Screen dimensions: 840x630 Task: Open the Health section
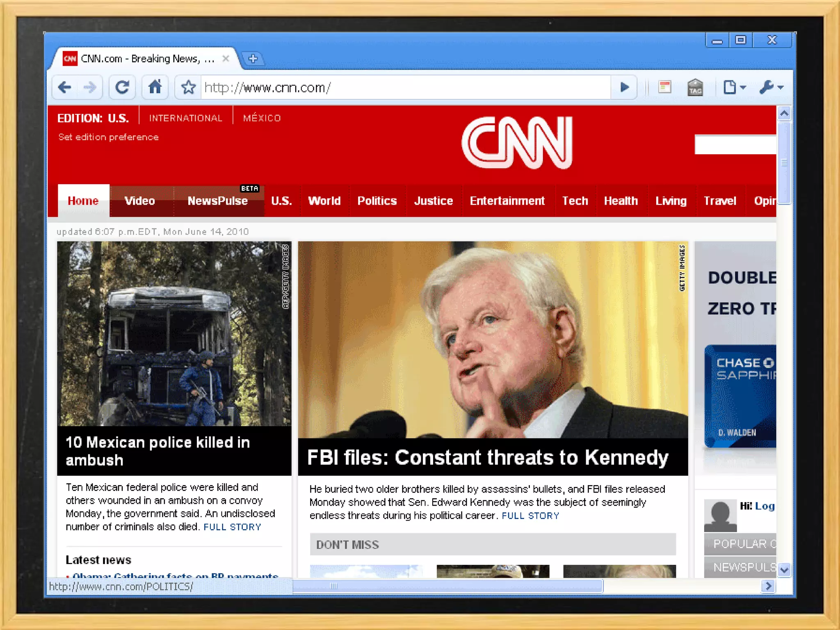click(x=621, y=201)
